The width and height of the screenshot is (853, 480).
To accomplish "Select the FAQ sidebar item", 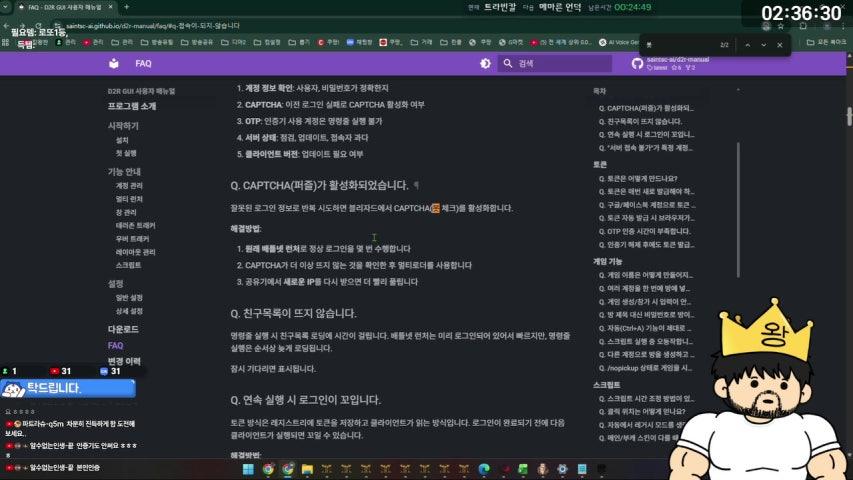I will [115, 346].
